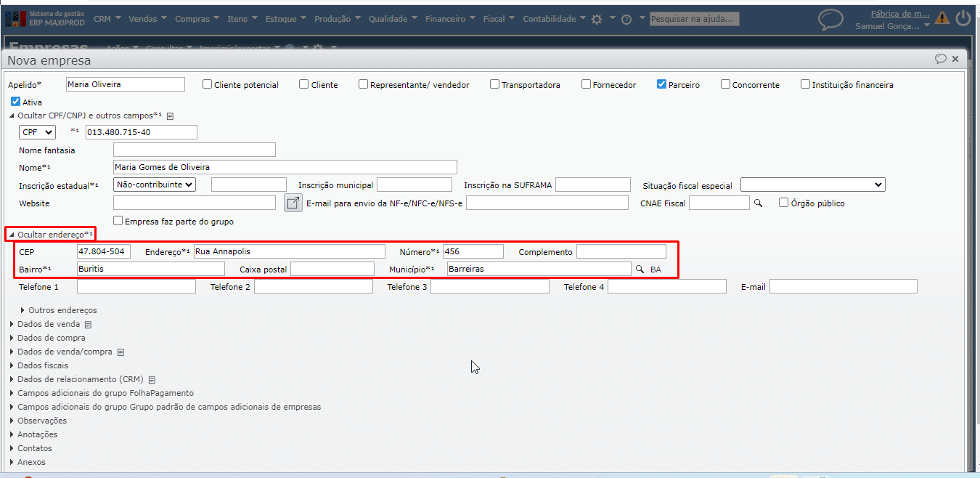Click the magnifier next to CNAE Fiscal
980x478 pixels.
tap(759, 203)
